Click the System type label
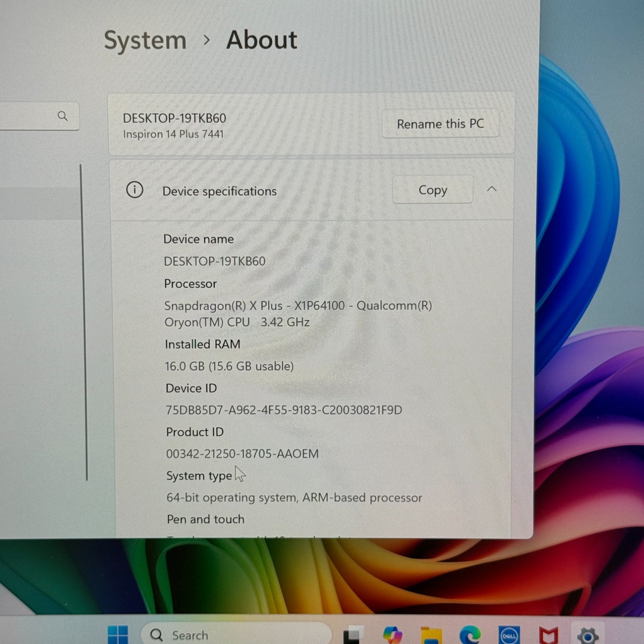The width and height of the screenshot is (644, 644). pos(199,476)
